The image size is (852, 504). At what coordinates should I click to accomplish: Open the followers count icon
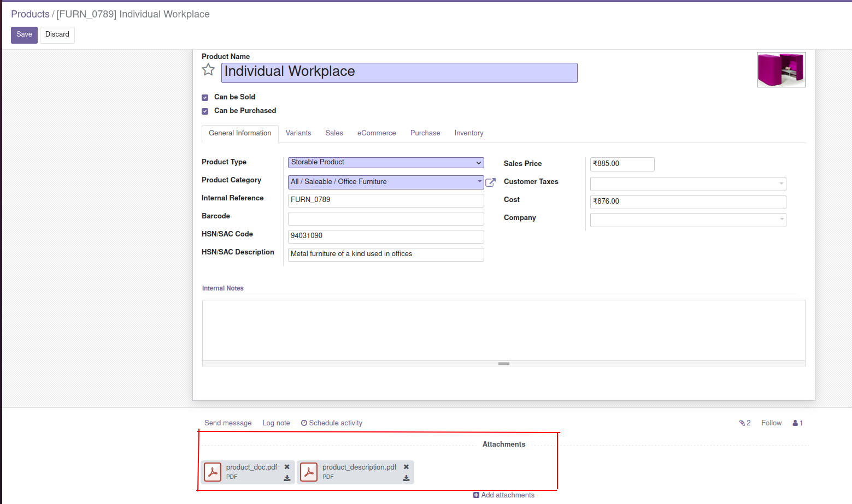797,423
